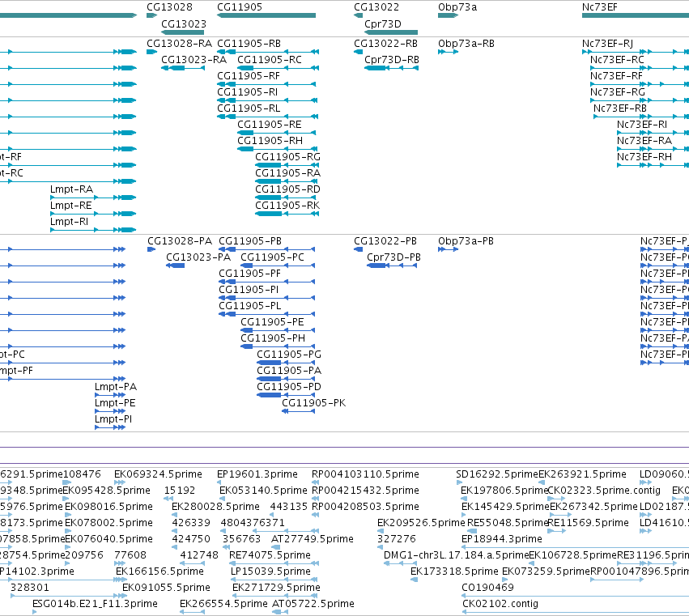Select EST EK053140.5prime
This screenshot has height=616, width=689.
coord(263,491)
